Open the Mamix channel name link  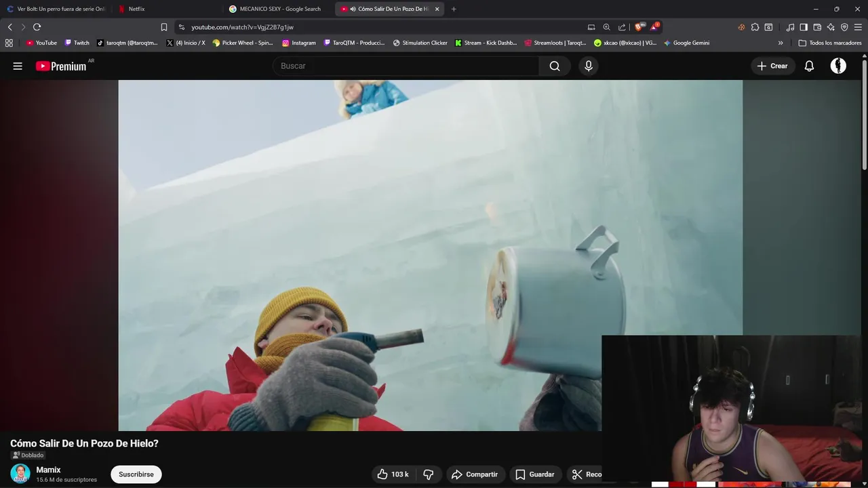[x=48, y=470]
